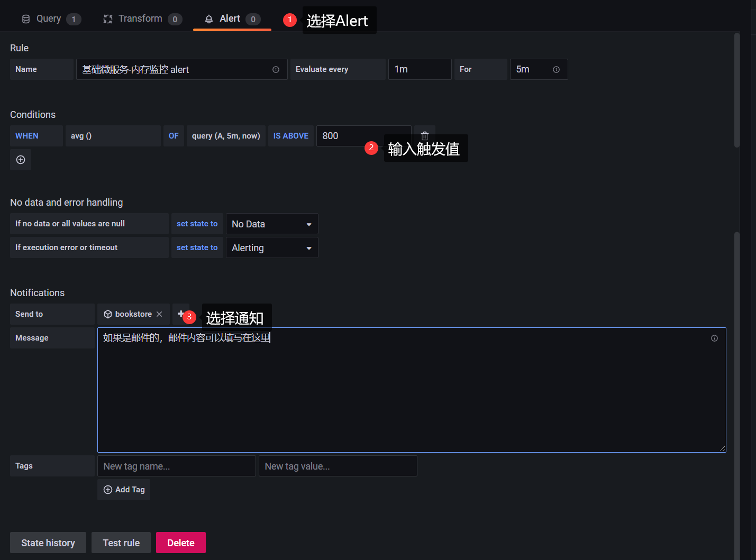Image resolution: width=756 pixels, height=560 pixels.
Task: Click the WHEN condition operator
Action: [37, 136]
